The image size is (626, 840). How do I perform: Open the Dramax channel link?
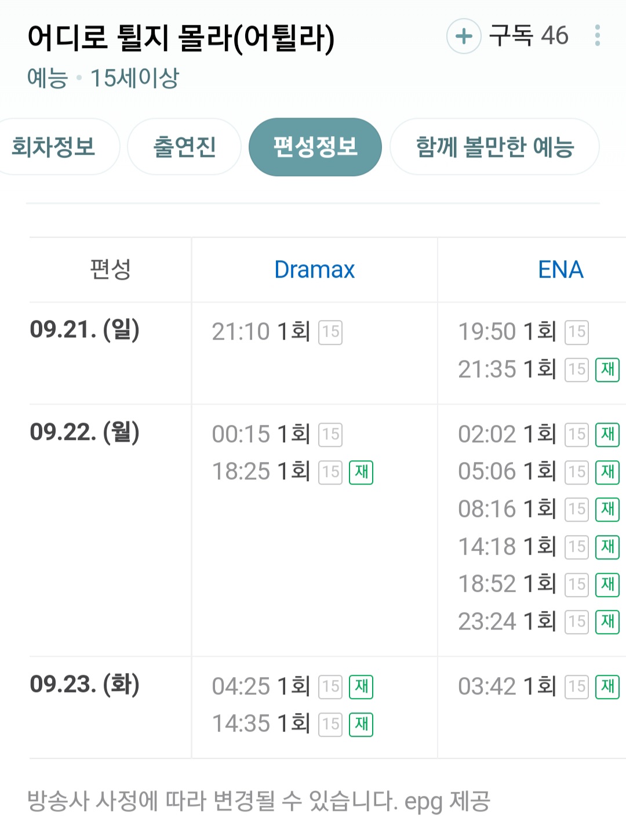pyautogui.click(x=314, y=270)
